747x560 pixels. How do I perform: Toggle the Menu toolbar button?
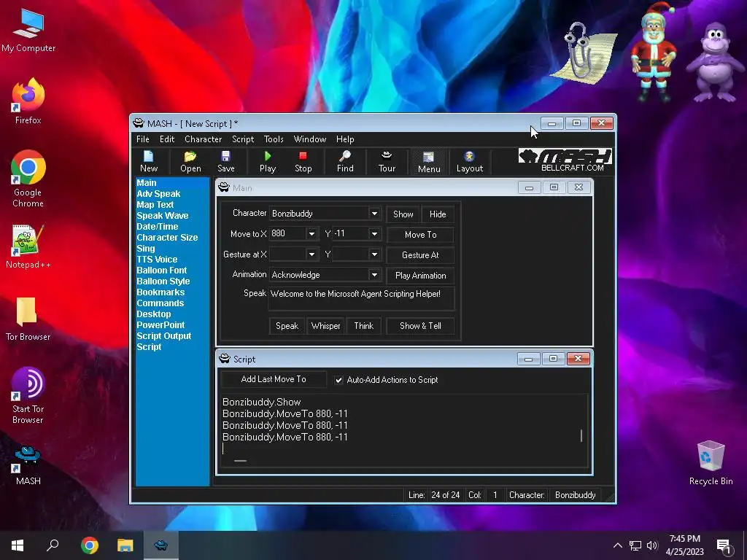[429, 162]
